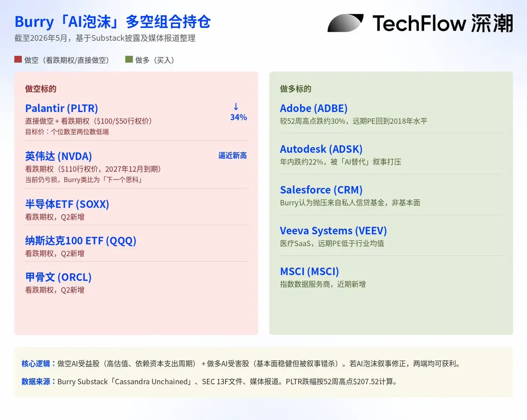Image resolution: width=527 pixels, height=420 pixels.
Task: Open the 英伟达 (NVDA) entry
Action: (58, 156)
